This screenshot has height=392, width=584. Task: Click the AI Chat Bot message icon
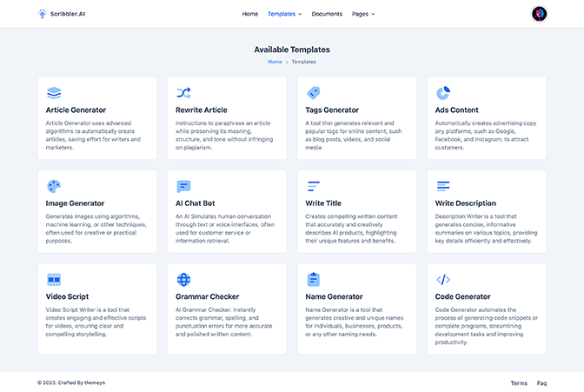[x=183, y=186]
